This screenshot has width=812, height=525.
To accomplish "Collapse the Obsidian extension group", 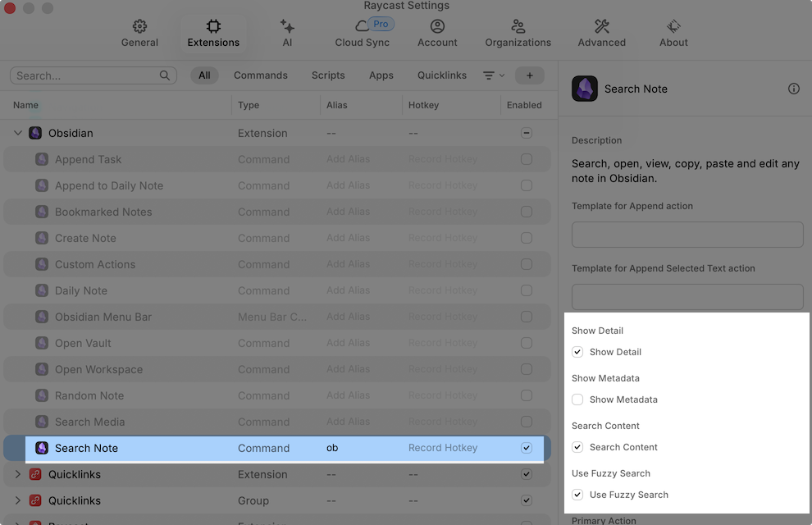I will [x=18, y=133].
